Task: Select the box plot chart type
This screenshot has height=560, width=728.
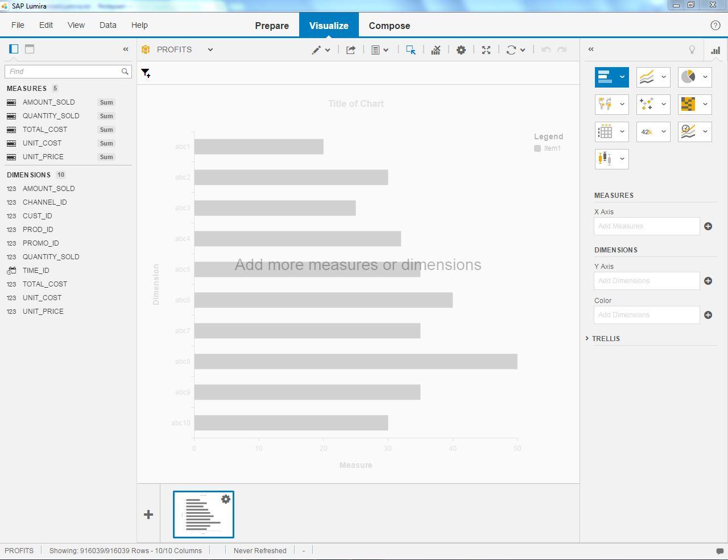Action: point(605,159)
